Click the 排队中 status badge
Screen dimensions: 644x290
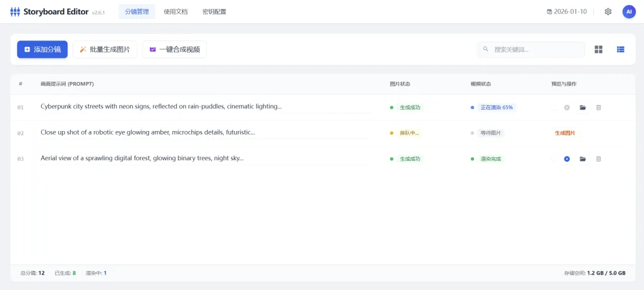click(x=410, y=133)
